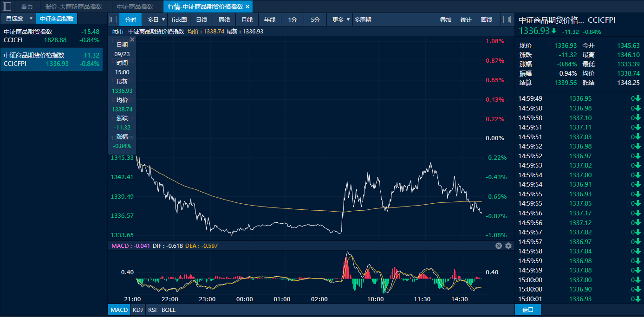Collapse the left list panel via chart toolbar icon
Screen dimensions: 644x317
113,19
